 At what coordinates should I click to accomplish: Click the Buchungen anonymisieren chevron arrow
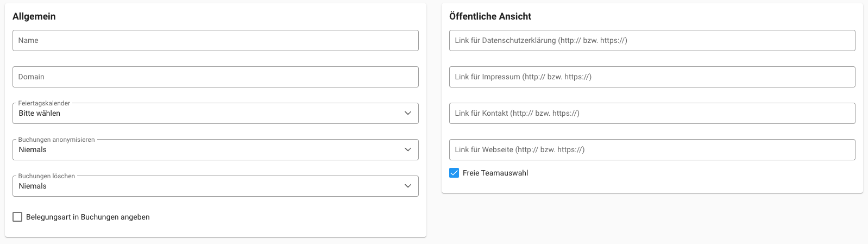407,149
